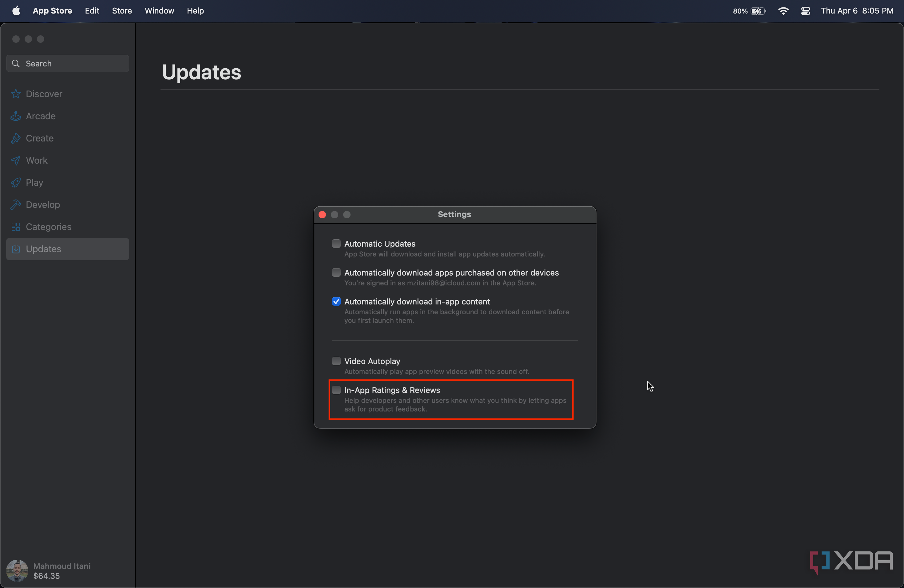Click the Apple menu logo
Image resolution: width=904 pixels, height=588 pixels.
(x=16, y=10)
